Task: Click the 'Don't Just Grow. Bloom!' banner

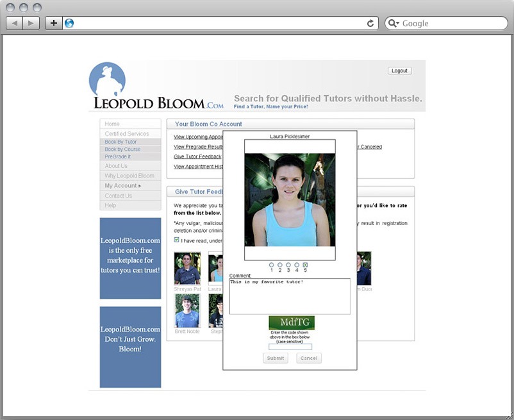Action: 131,347
